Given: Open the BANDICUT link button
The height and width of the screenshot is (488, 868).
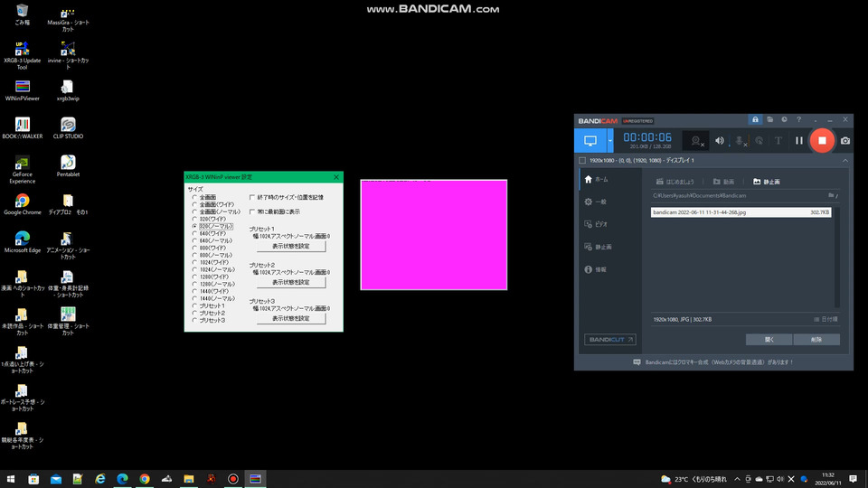Looking at the screenshot, I should click(x=610, y=340).
